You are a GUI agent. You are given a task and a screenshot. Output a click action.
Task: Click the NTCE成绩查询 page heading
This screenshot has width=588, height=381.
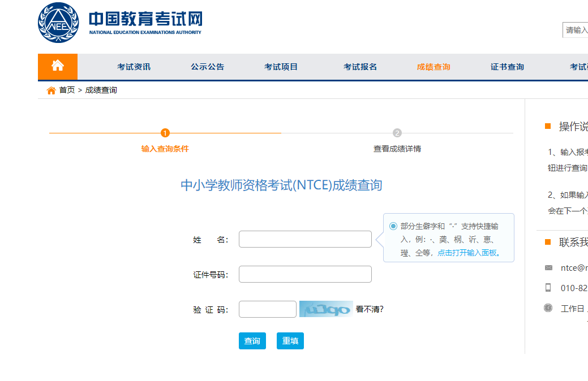pos(281,185)
